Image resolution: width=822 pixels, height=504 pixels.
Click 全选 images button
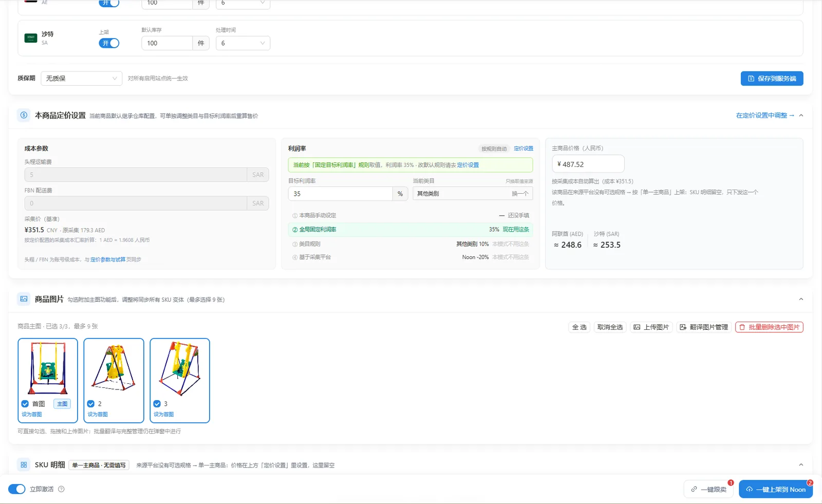tap(580, 327)
